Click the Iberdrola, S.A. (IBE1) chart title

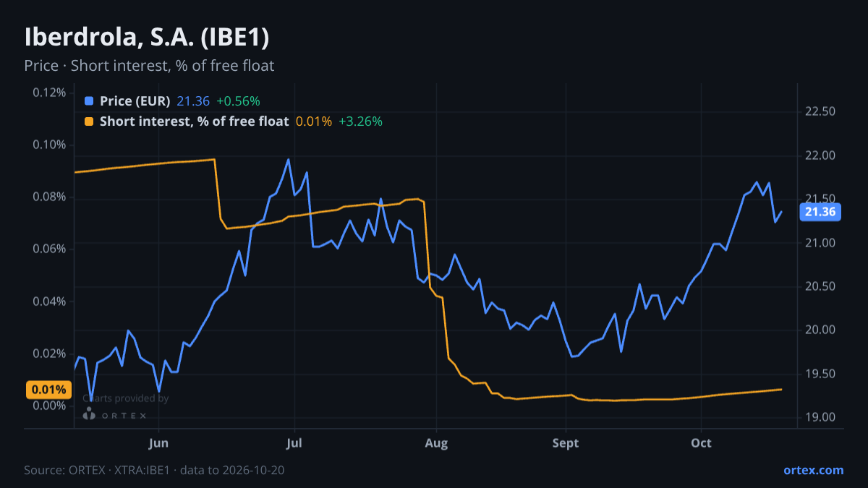147,38
